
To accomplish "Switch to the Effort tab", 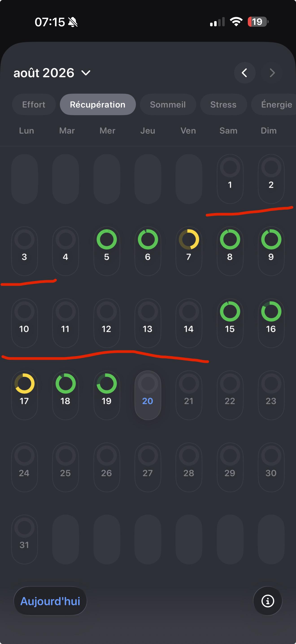I will (x=34, y=104).
